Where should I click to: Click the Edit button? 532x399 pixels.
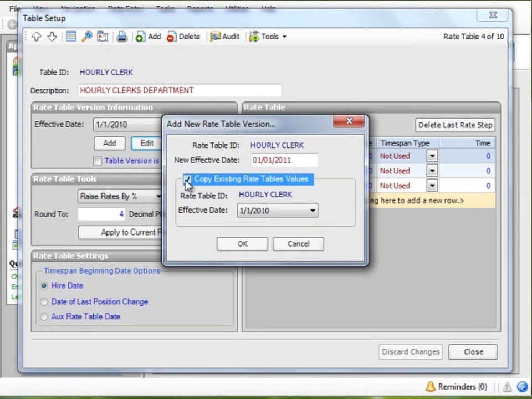[146, 143]
